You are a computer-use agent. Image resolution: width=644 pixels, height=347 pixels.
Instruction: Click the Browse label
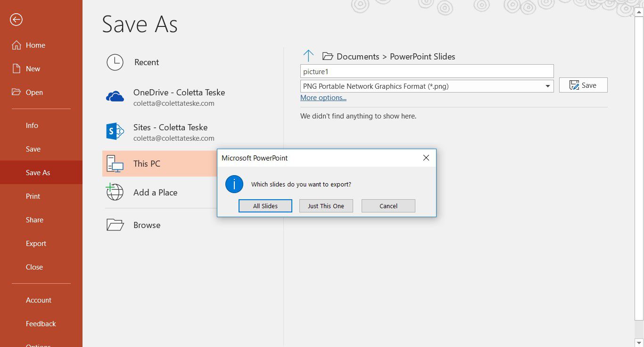(x=147, y=225)
